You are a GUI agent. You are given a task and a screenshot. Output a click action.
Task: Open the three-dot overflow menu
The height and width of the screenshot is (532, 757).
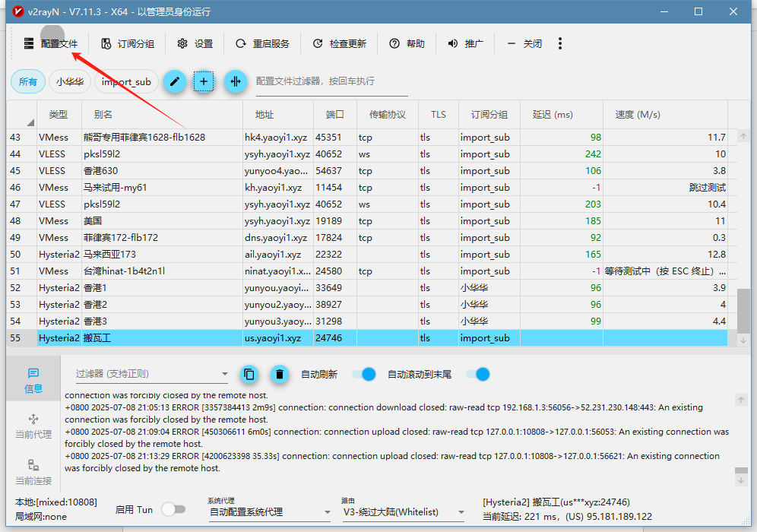(560, 44)
